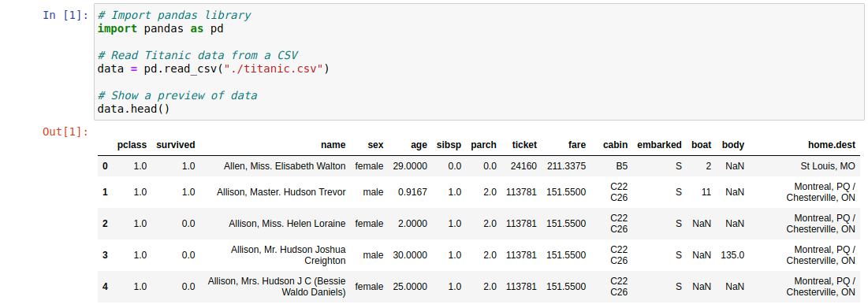Click the boat value 2 in Allen's row

point(709,166)
